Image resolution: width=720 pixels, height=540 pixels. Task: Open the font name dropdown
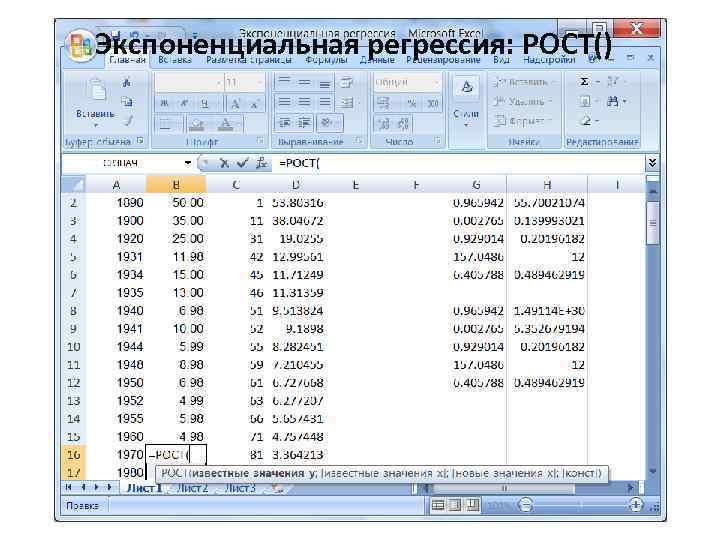tap(219, 83)
